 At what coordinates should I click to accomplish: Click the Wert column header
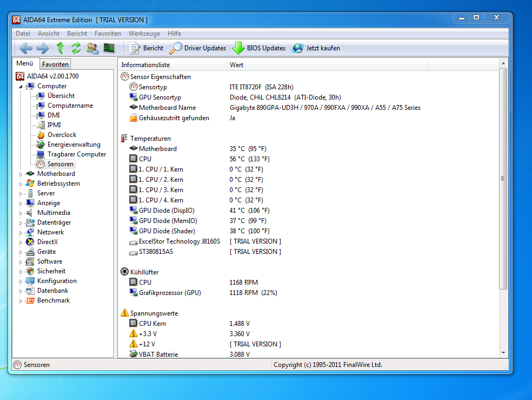(327, 65)
